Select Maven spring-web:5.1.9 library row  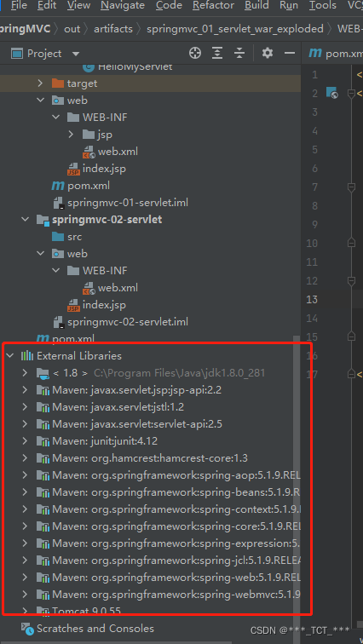tap(150, 578)
